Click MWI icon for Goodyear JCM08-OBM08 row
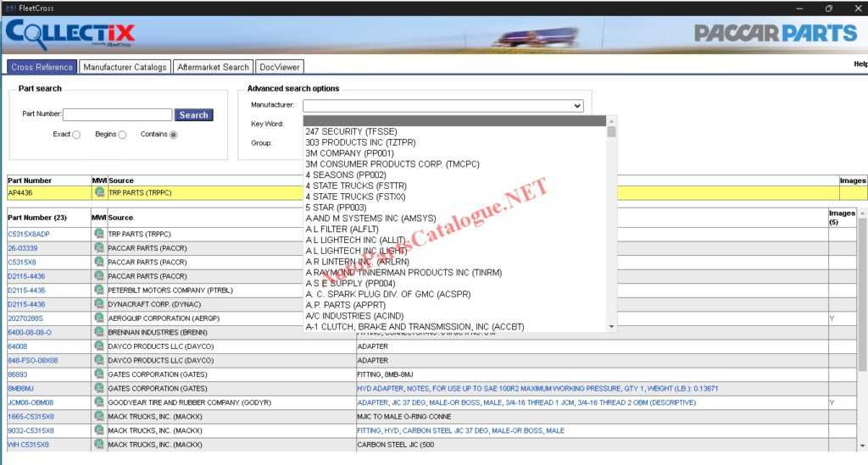The width and height of the screenshot is (868, 465). point(99,402)
